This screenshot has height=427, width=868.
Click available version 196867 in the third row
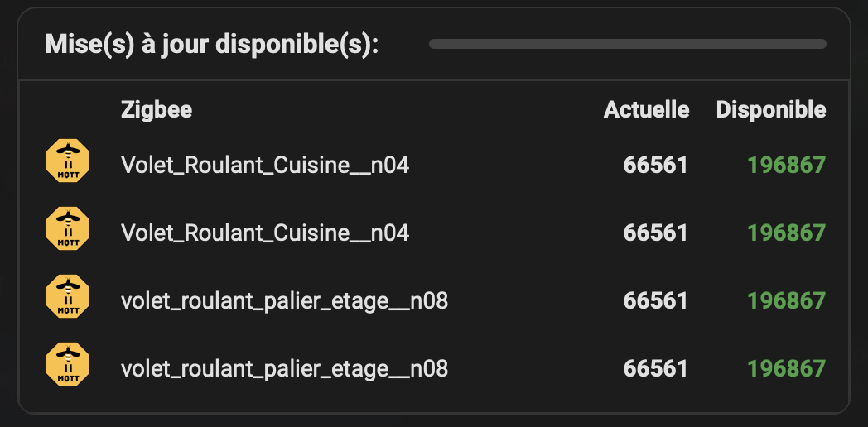[x=786, y=301]
